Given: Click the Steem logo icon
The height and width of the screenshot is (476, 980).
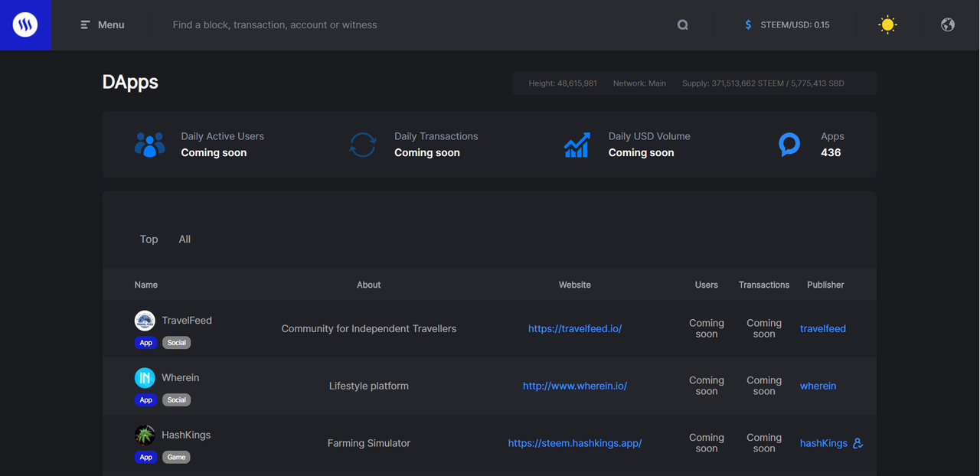Looking at the screenshot, I should [25, 25].
